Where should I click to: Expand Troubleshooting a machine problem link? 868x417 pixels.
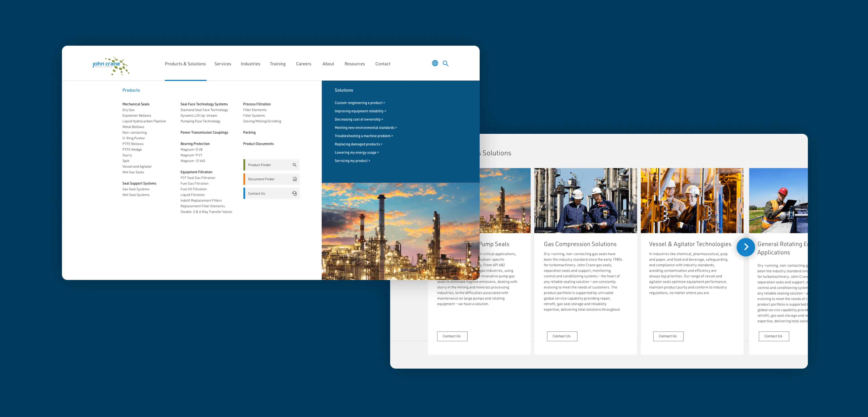click(363, 136)
